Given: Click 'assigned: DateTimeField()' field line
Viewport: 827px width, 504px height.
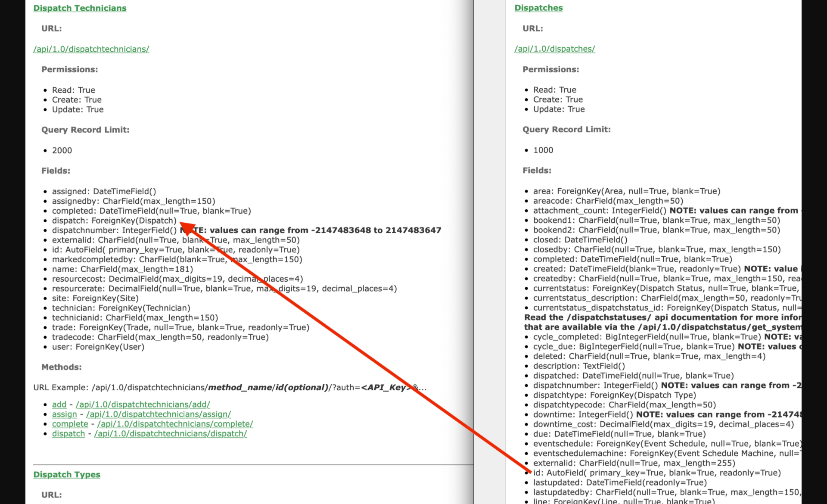Looking at the screenshot, I should pyautogui.click(x=104, y=191).
